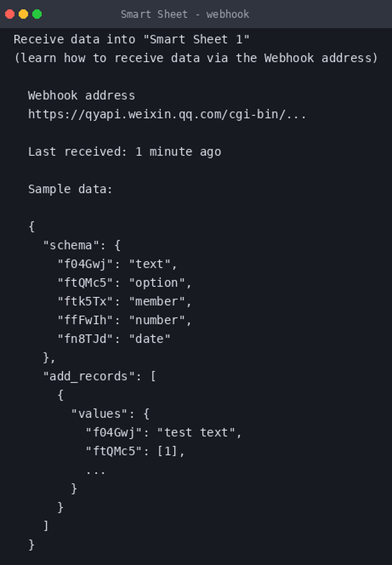Click the green maximize window dot
This screenshot has width=392, height=565.
coord(37,14)
